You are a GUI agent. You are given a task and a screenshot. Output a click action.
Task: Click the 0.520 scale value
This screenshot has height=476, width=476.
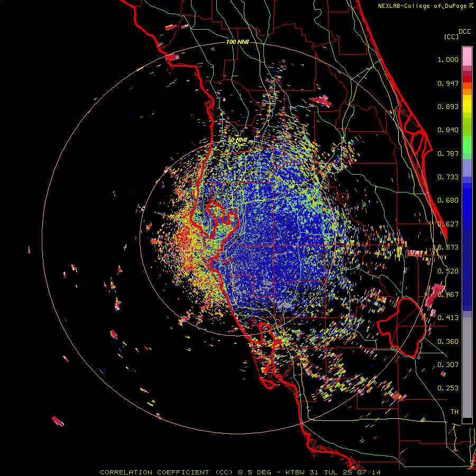(448, 271)
